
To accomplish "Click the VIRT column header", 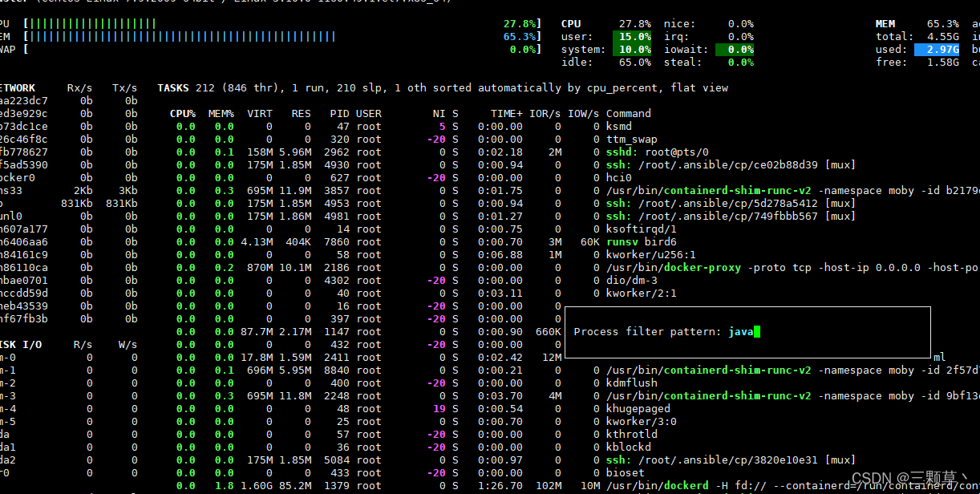I will coord(260,114).
